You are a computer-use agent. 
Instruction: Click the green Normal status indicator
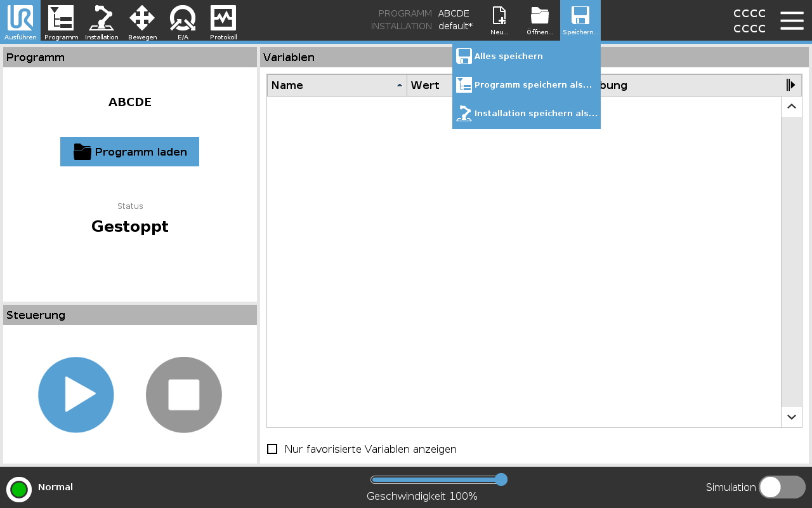[x=19, y=489]
